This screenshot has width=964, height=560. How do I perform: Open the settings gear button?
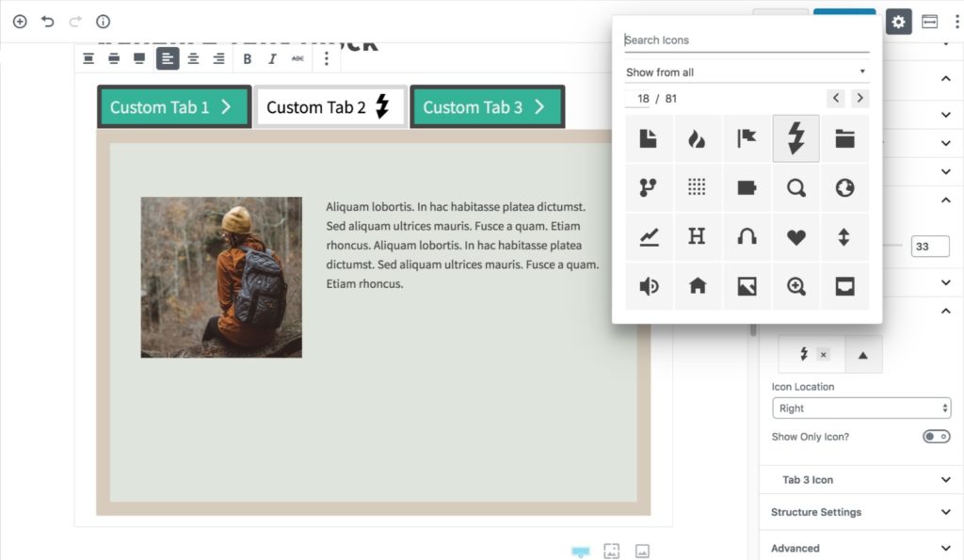898,23
